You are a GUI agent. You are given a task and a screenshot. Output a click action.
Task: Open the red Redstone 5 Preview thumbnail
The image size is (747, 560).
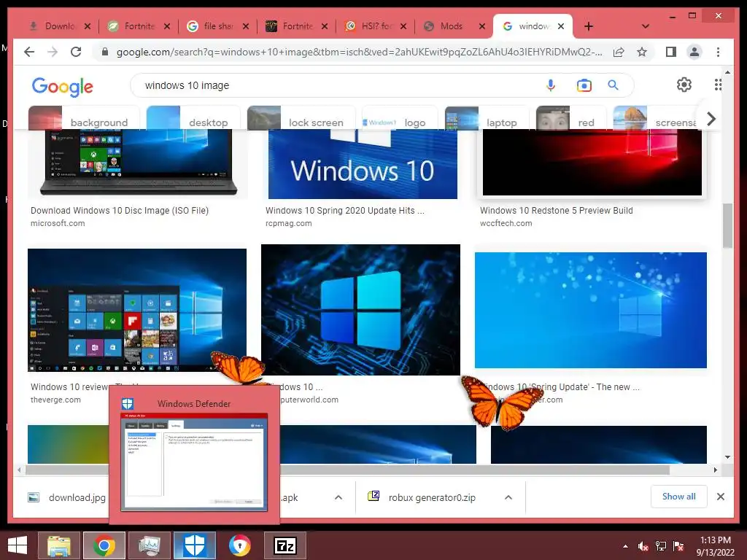point(592,163)
